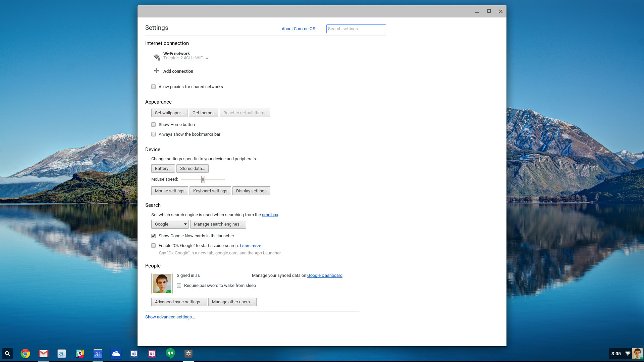The height and width of the screenshot is (362, 644).
Task: Expand Show advanced settings
Action: [x=170, y=317]
